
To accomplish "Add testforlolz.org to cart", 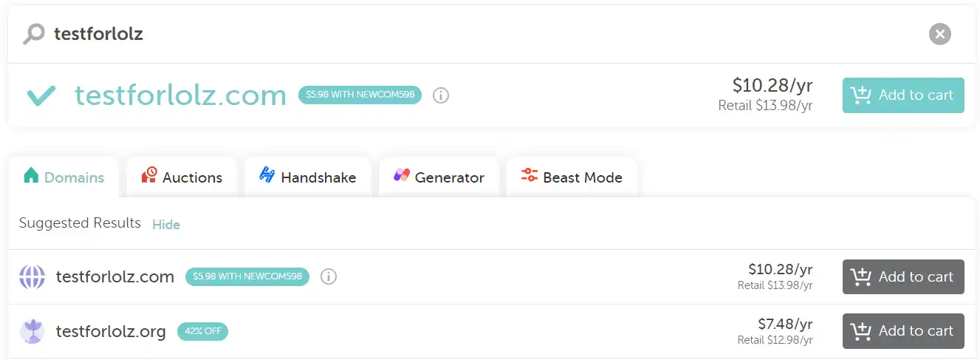I will (x=903, y=331).
